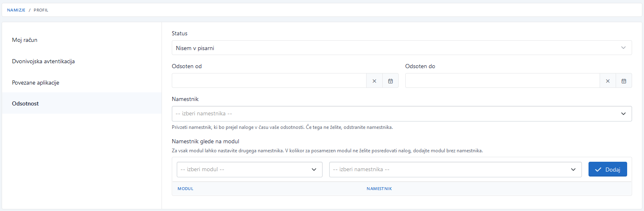
Task: Open calendar picker for Odsoten do
Action: click(x=624, y=81)
